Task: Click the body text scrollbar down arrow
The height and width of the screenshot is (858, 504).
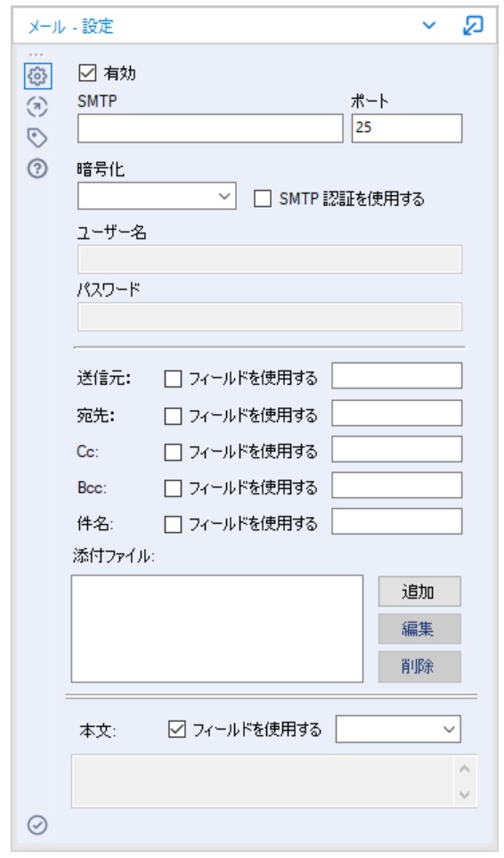Action: [x=465, y=795]
